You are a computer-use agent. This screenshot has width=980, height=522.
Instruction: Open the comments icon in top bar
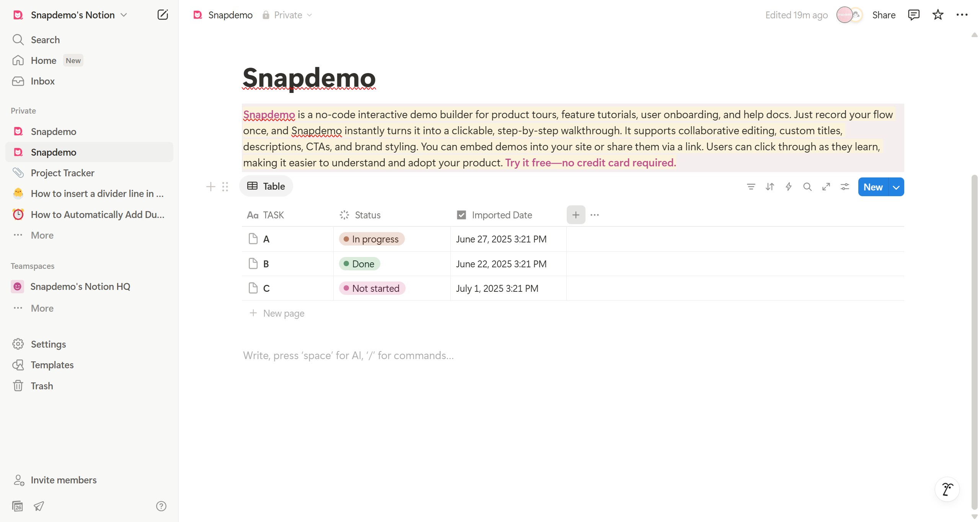click(x=913, y=15)
